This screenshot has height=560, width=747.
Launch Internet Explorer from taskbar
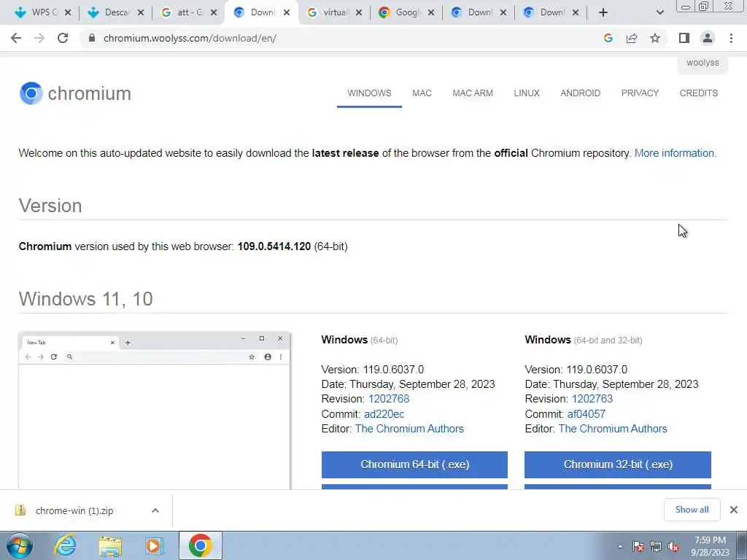tap(65, 545)
